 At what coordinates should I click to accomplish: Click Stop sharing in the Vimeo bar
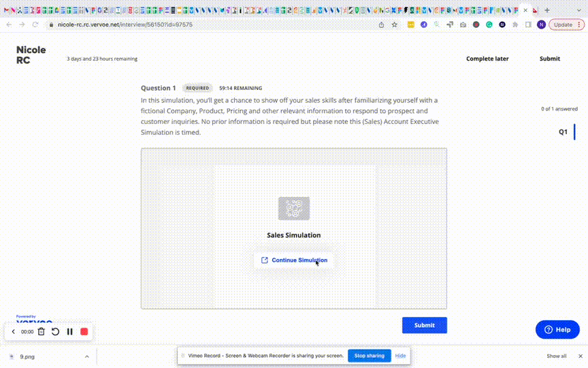[370, 356]
